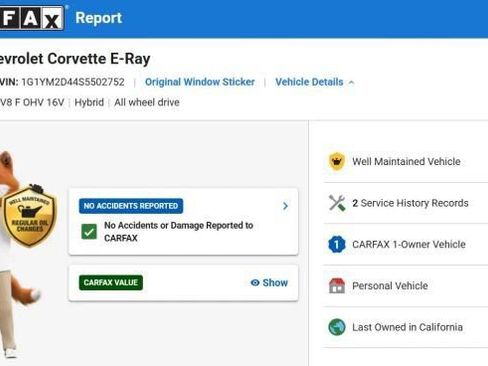This screenshot has width=488, height=366.
Task: Click the Well Maintained Vehicle crown icon
Action: (x=337, y=161)
